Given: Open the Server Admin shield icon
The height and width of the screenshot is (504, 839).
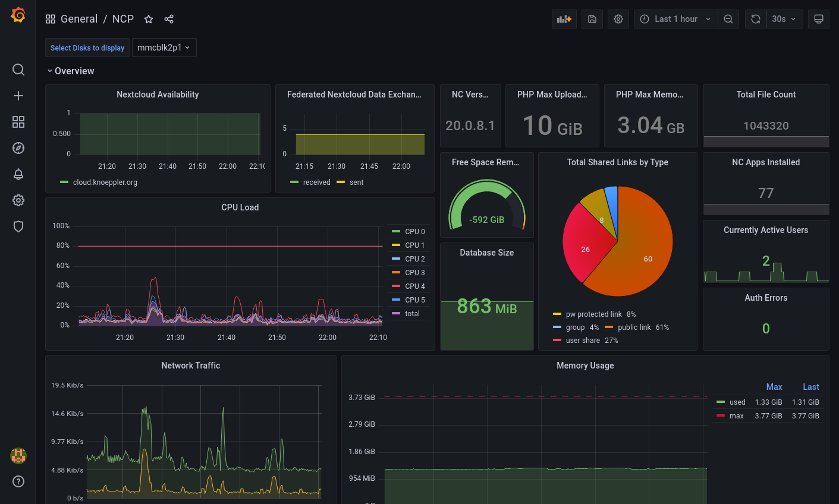Looking at the screenshot, I should click(18, 226).
